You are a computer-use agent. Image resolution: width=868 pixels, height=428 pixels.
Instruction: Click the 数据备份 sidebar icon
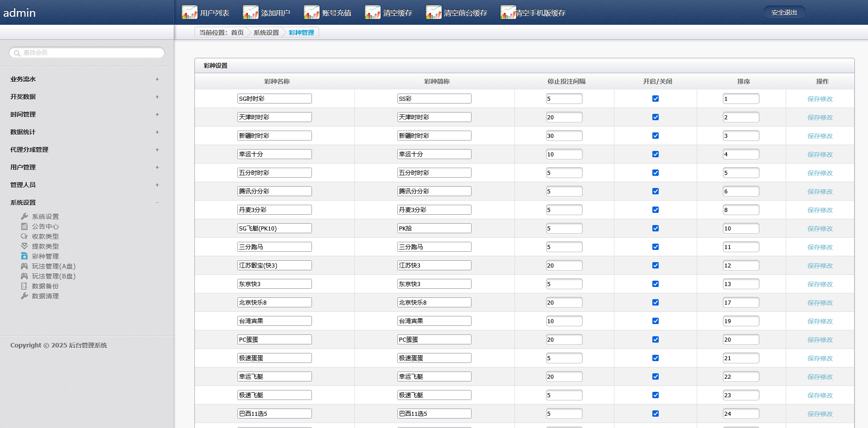coord(24,286)
